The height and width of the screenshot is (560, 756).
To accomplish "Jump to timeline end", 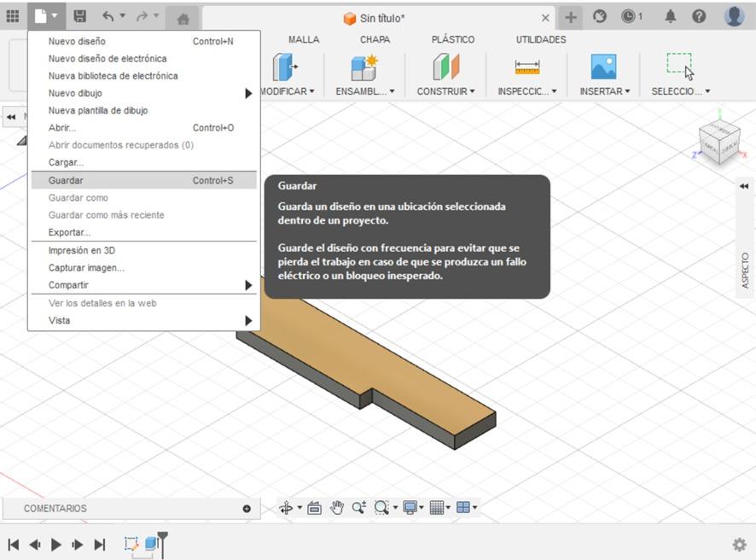I will click(99, 545).
